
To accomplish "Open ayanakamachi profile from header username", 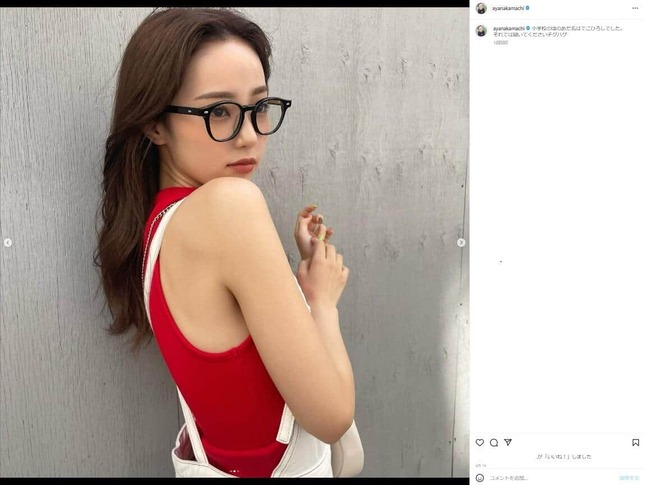I will (508, 8).
